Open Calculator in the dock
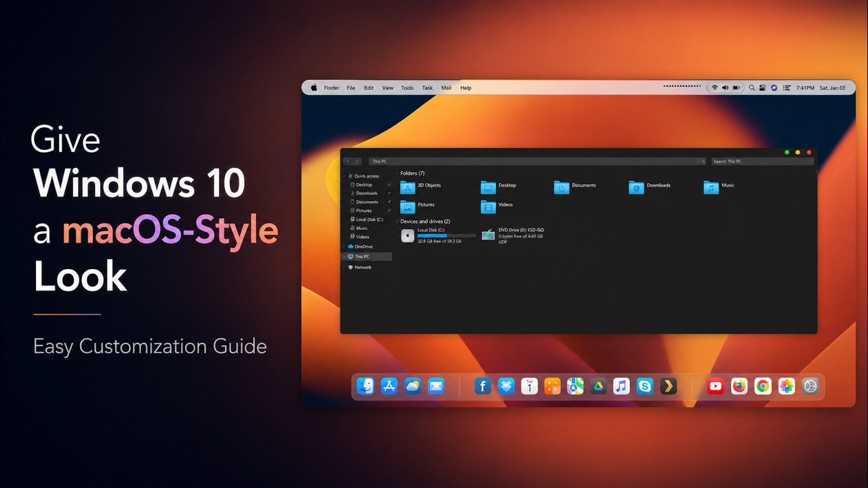This screenshot has height=488, width=868. (553, 386)
